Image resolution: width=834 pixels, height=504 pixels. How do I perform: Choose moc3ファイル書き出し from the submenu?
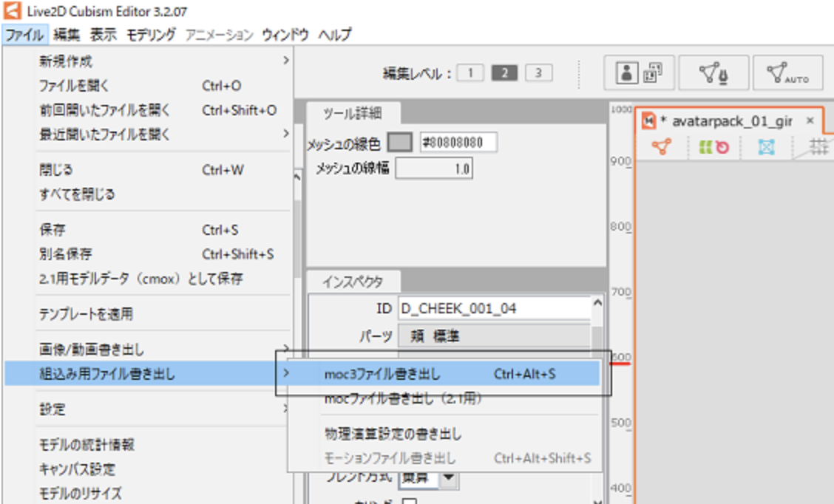pyautogui.click(x=382, y=374)
